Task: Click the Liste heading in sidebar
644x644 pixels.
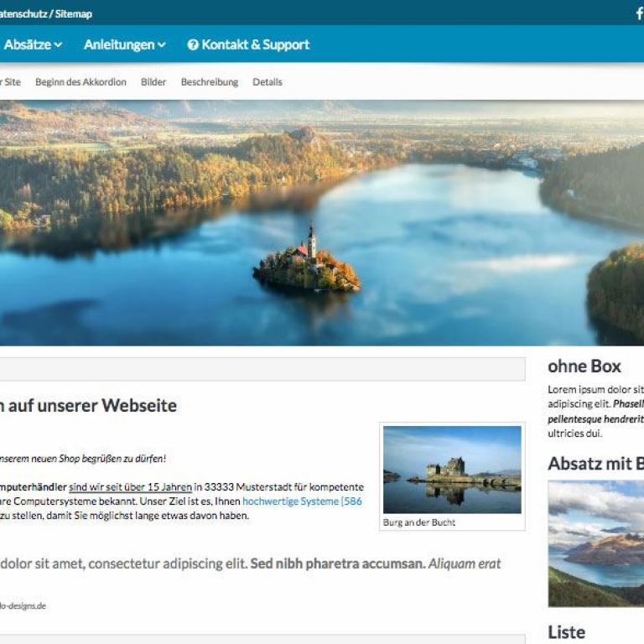Action: coord(566,632)
